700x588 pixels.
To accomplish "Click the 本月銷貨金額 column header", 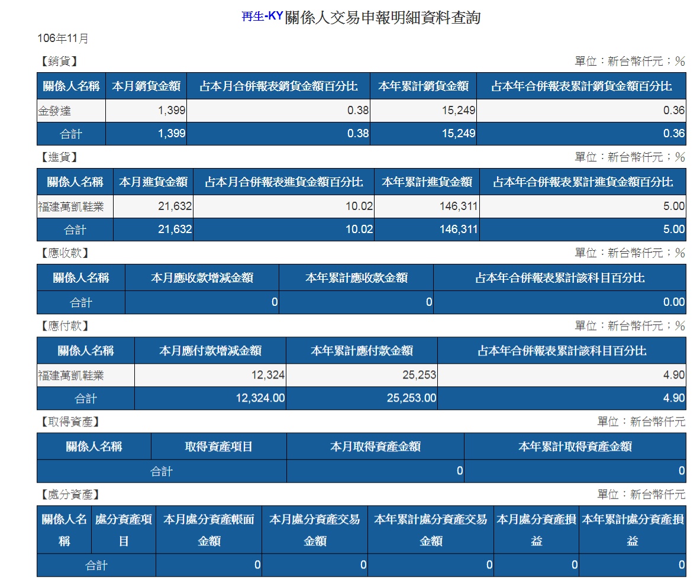I will 146,86.
